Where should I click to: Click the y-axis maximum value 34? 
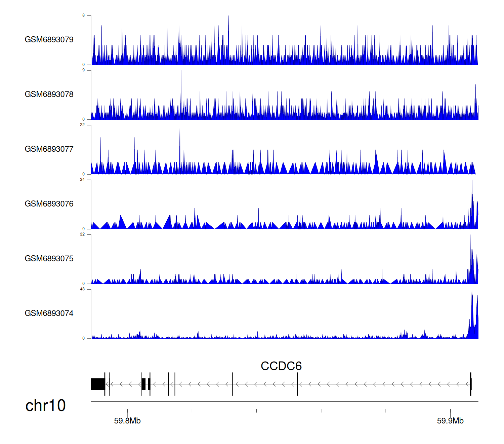(82, 180)
